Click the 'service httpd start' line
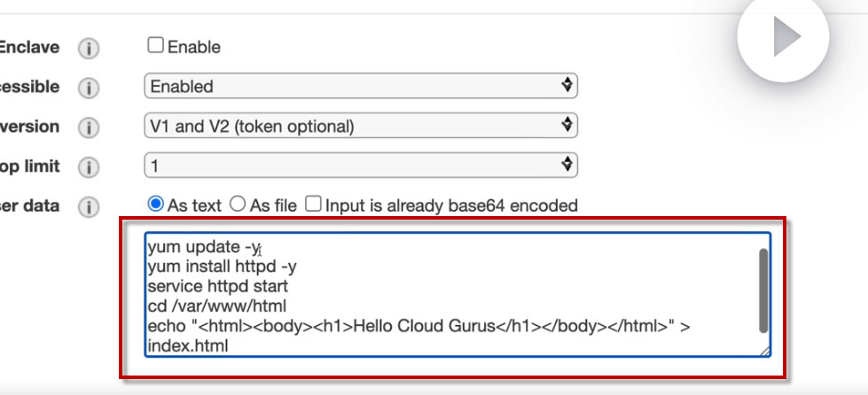Screen dimensions: 868x395 click(x=218, y=287)
